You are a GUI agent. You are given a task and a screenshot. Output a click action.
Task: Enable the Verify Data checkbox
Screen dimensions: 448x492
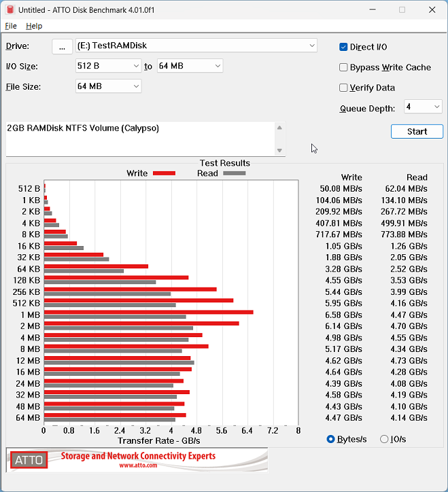pos(343,88)
